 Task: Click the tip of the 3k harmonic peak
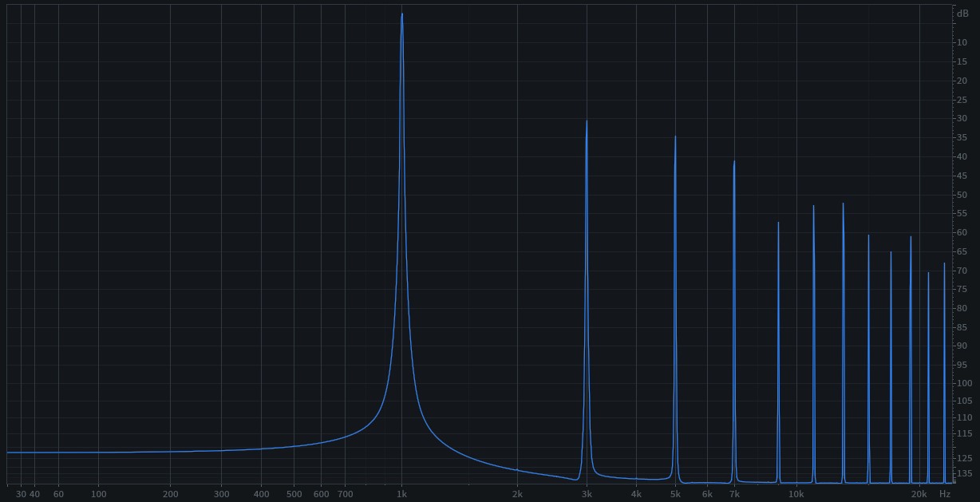[x=587, y=121]
